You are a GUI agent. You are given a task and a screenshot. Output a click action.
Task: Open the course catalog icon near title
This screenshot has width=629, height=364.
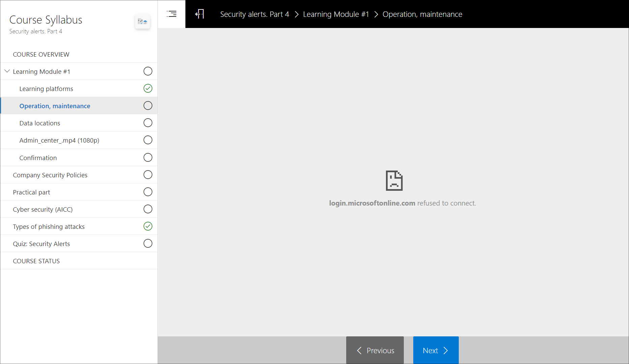(142, 22)
